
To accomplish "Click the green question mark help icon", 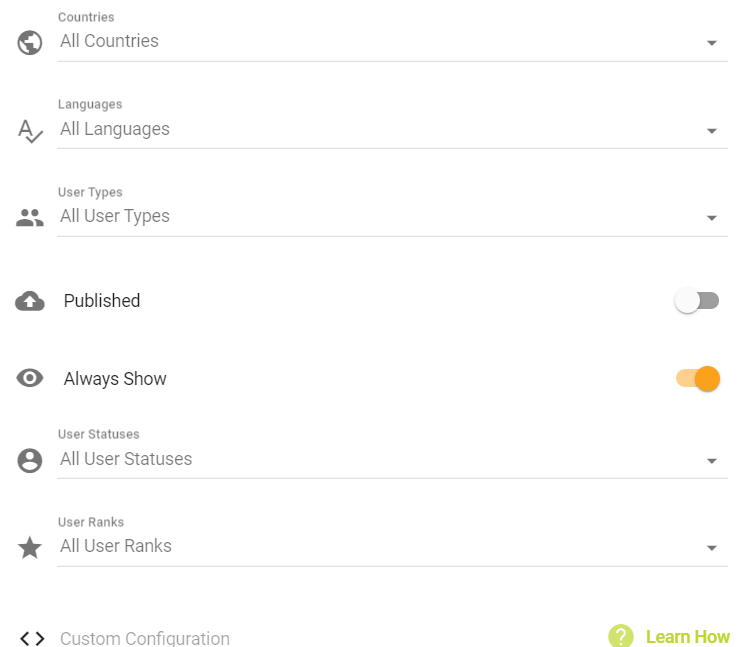I will [x=621, y=636].
